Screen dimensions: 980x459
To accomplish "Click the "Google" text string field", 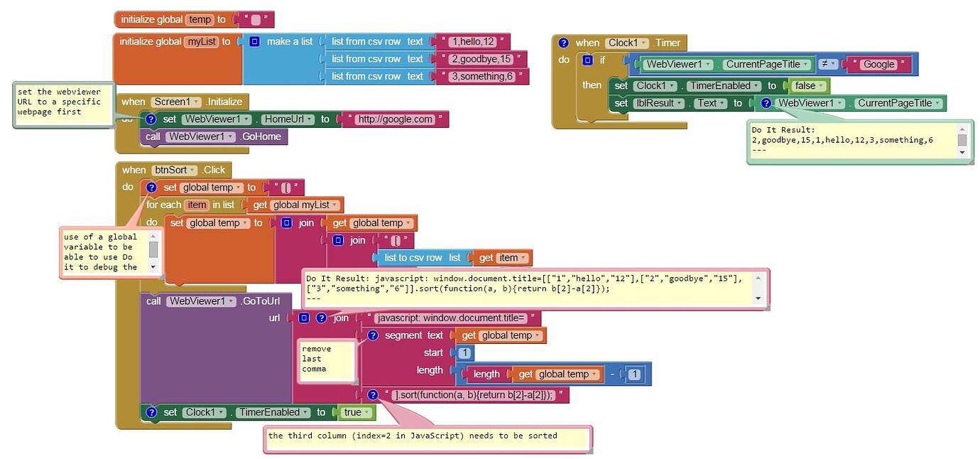I will pyautogui.click(x=878, y=64).
